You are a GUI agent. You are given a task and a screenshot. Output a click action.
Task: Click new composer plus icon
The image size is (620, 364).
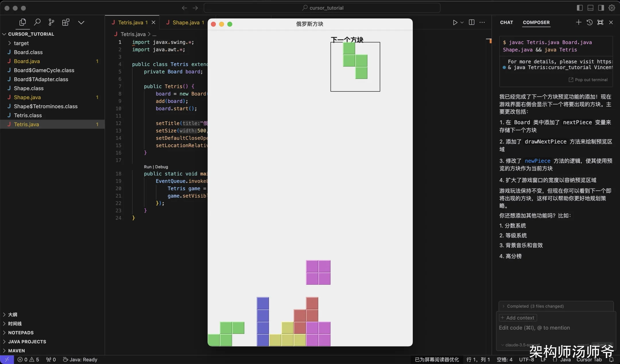[578, 22]
